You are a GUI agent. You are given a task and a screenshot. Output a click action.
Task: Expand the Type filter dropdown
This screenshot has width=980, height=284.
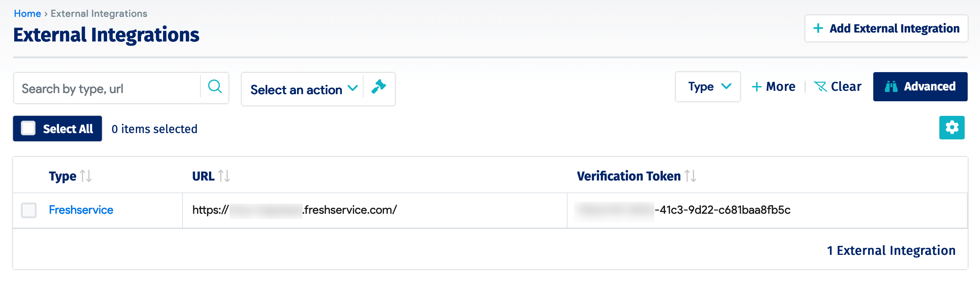(x=707, y=86)
